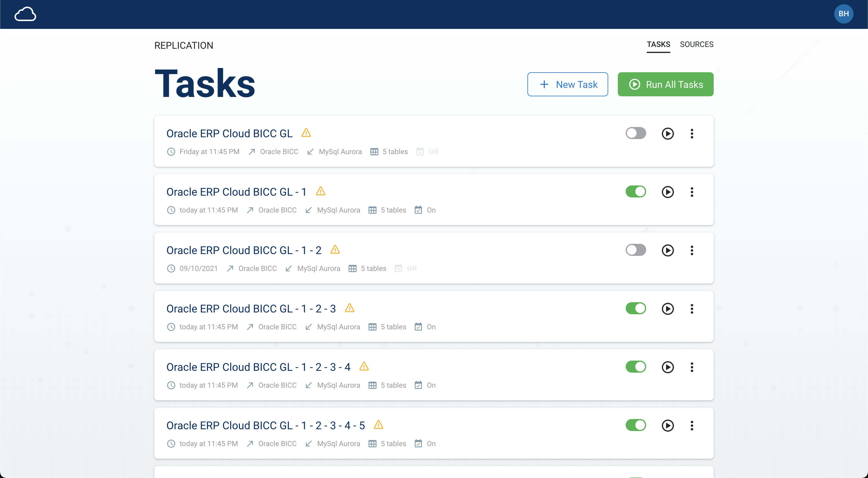Click the New Task button

(568, 85)
